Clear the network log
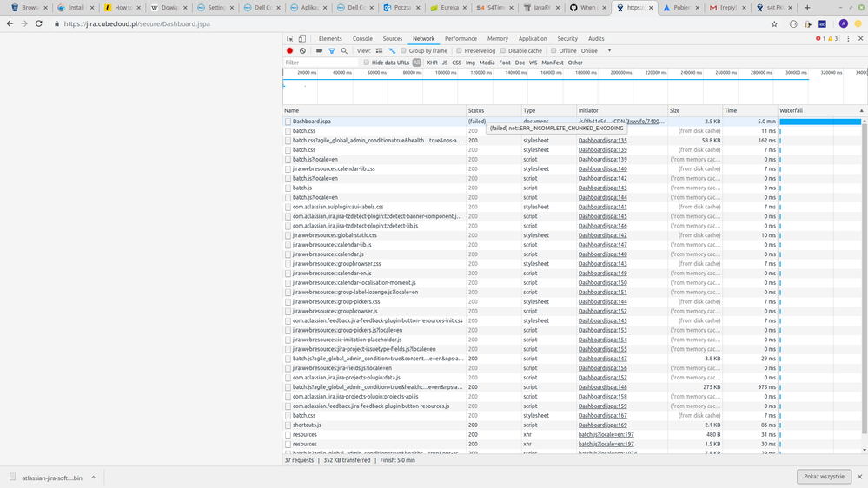 [x=303, y=51]
